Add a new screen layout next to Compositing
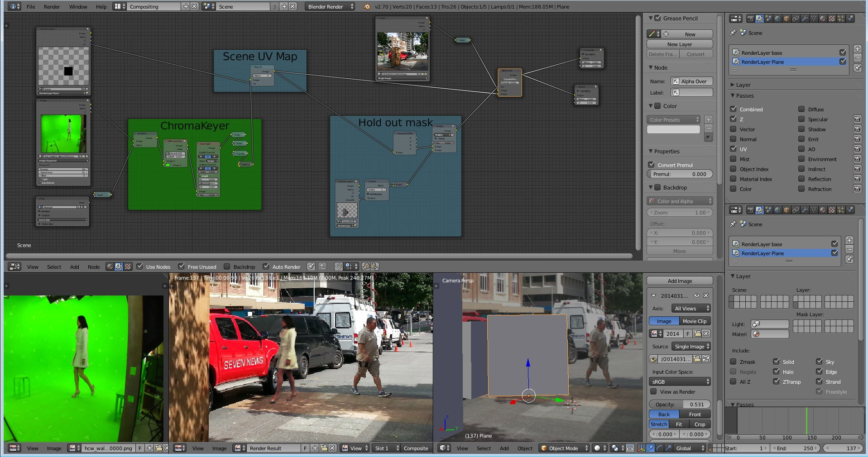 [x=186, y=6]
